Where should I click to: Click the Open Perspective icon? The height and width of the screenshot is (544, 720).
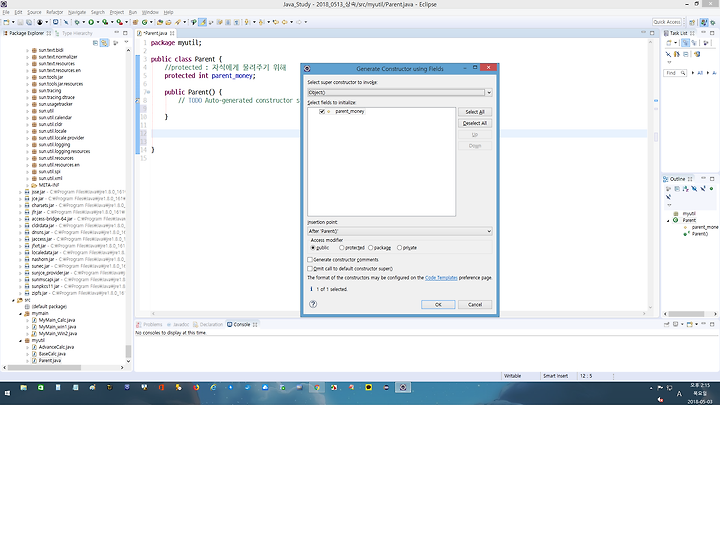(x=692, y=22)
